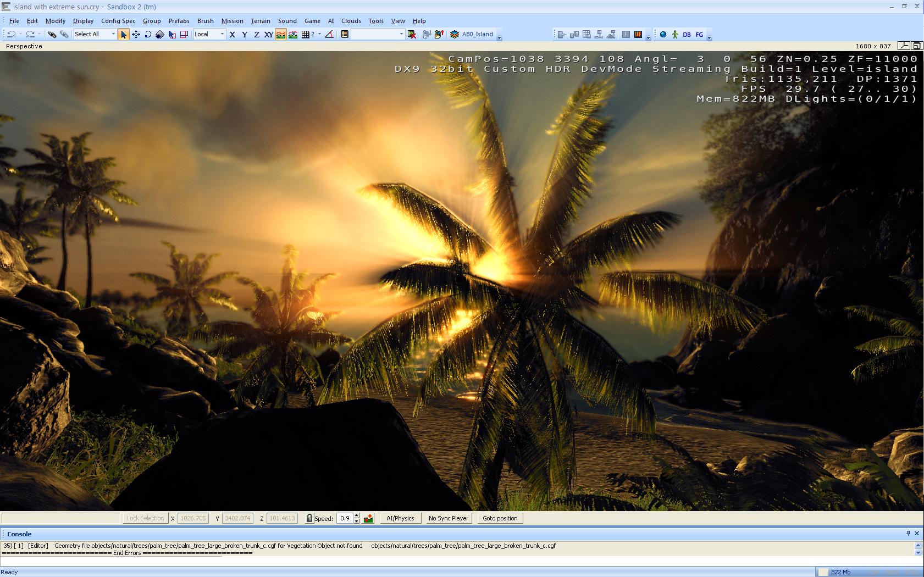Click the overlapping boxes toolbar icon
Image resolution: width=924 pixels, height=577 pixels.
(x=574, y=34)
